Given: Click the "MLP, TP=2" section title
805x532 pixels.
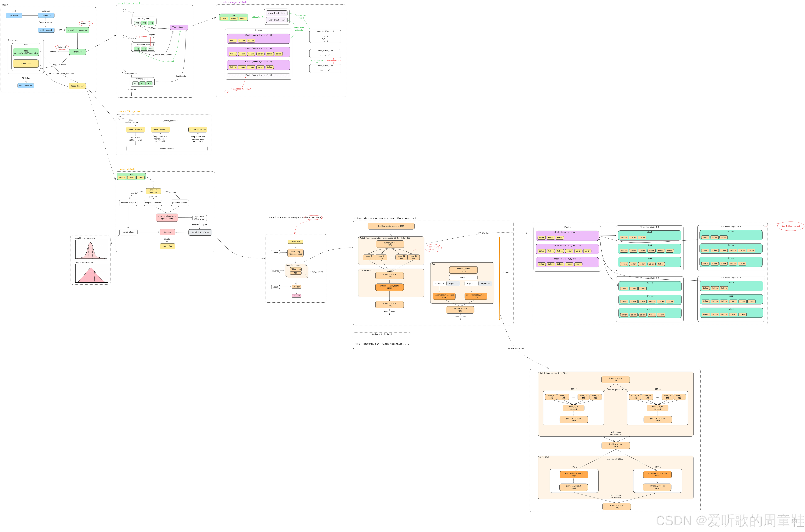Looking at the screenshot, I should [x=544, y=457].
